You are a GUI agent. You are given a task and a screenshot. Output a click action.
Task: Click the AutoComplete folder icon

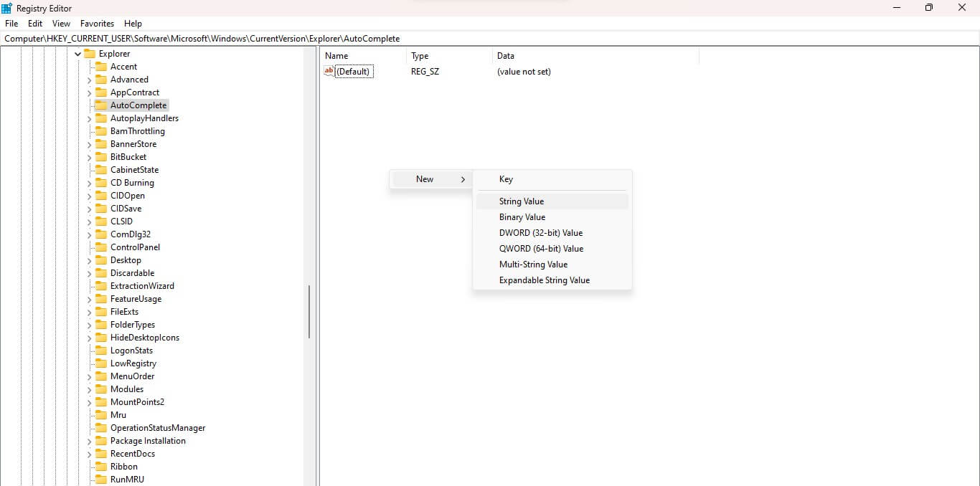click(x=101, y=105)
